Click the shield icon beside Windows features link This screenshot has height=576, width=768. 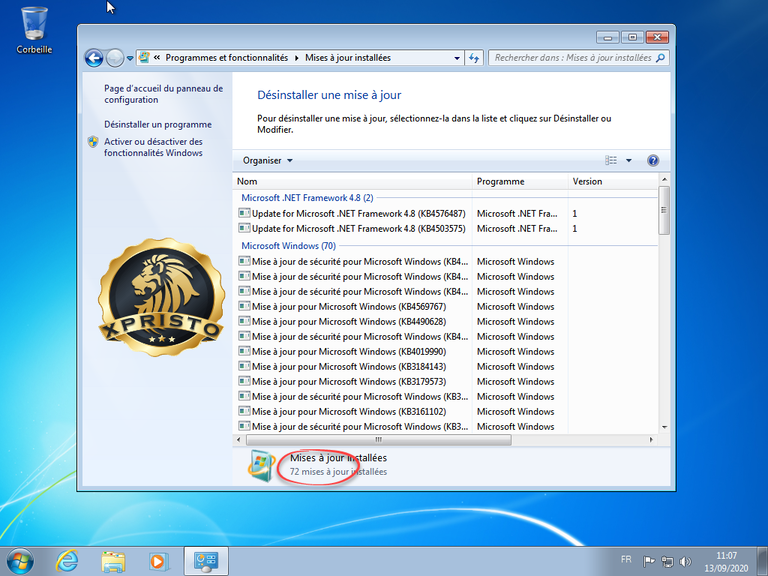point(93,142)
